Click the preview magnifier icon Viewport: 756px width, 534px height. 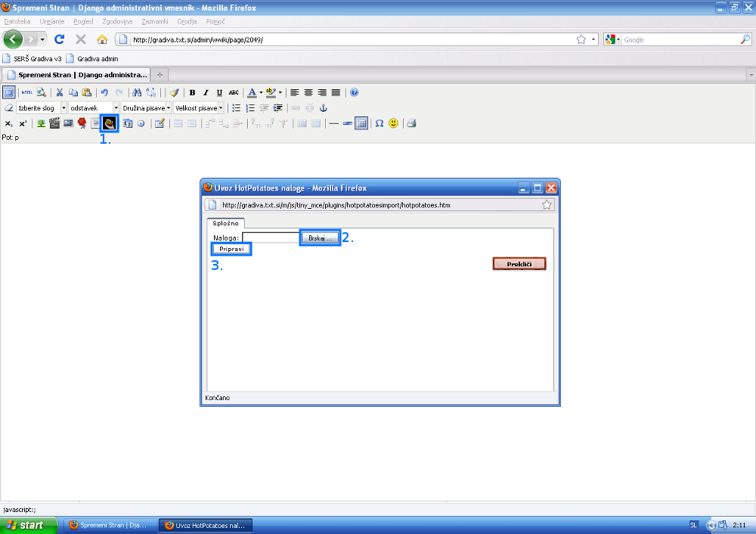(x=42, y=92)
